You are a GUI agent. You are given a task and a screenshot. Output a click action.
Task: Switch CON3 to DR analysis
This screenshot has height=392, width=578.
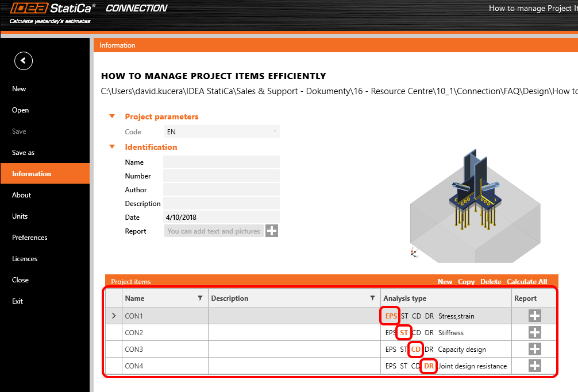[429, 350]
